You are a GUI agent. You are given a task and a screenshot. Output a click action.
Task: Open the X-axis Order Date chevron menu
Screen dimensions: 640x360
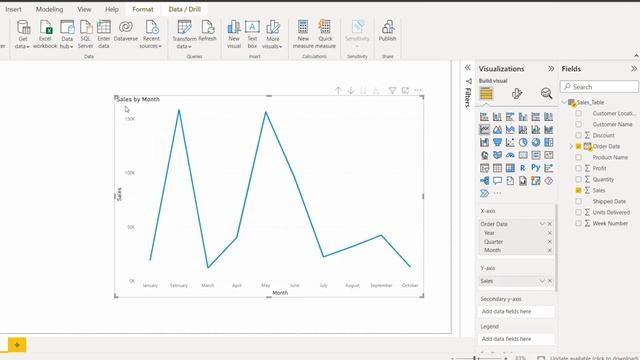[542, 224]
